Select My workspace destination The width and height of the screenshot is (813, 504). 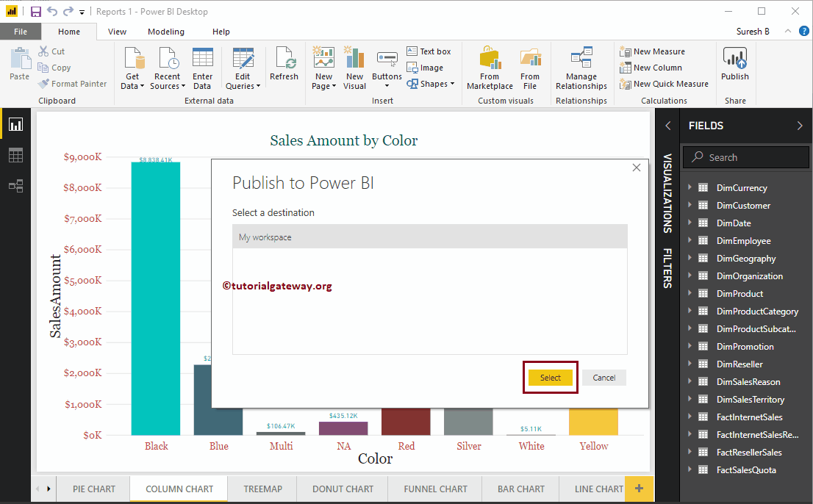click(430, 237)
